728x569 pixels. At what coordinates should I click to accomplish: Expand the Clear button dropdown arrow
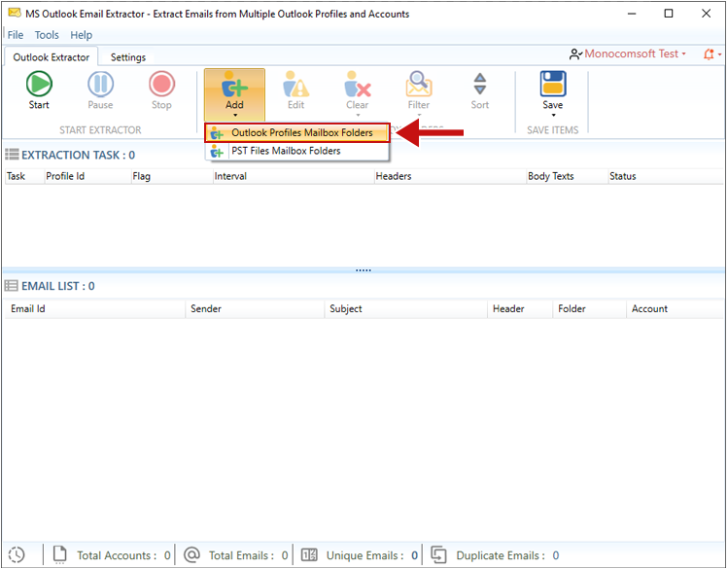(358, 115)
